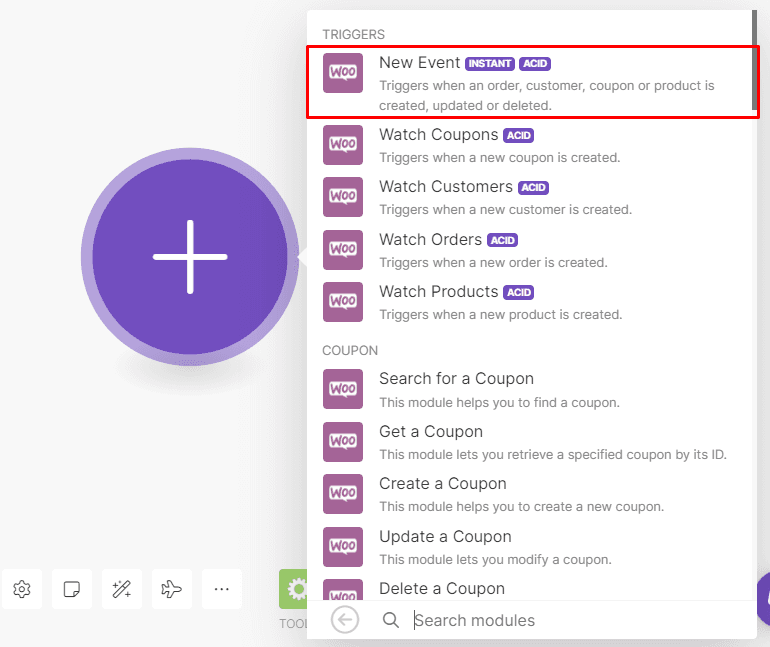Click 'Triggers when a new customer is created.' text
The image size is (770, 647).
pyautogui.click(x=506, y=210)
